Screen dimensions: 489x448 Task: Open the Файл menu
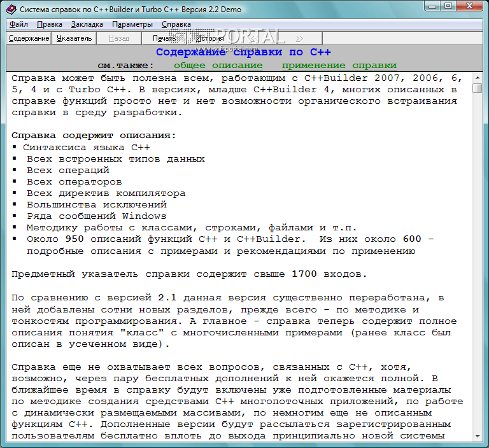[x=18, y=24]
